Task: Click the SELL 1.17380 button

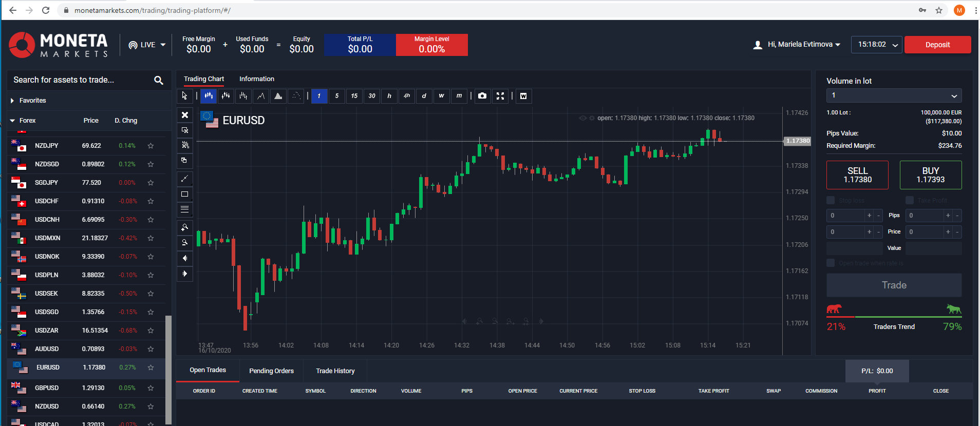Action: [857, 175]
